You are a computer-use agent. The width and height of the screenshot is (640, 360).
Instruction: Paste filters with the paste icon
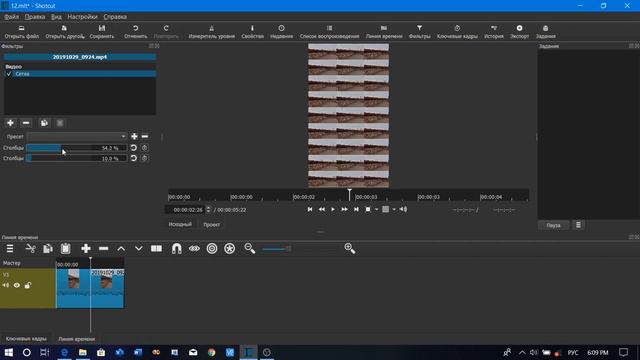[60, 123]
